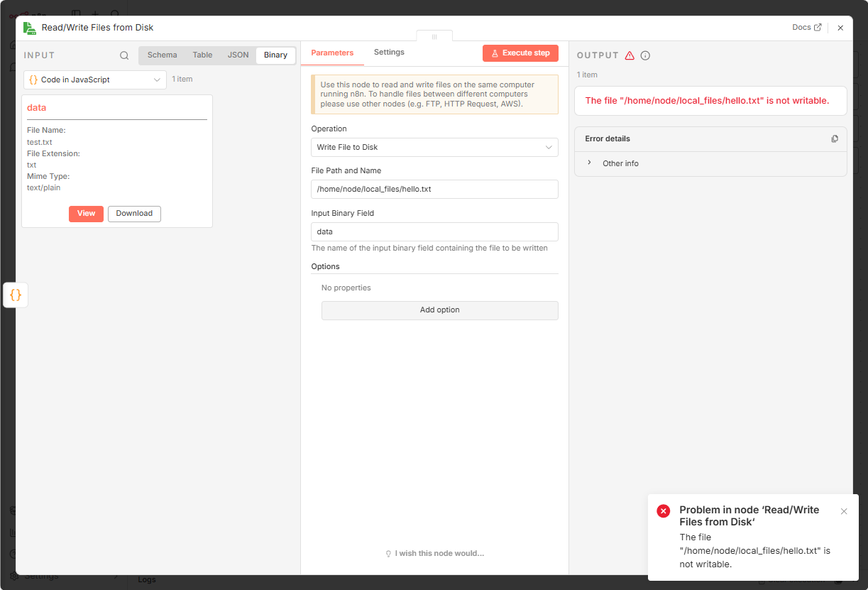Click the Execute step button
Viewport: 868px width, 590px height.
pos(520,53)
